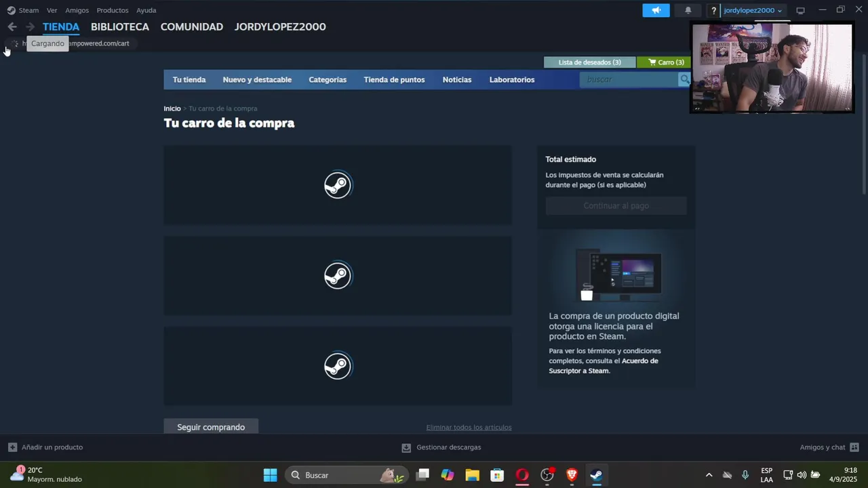This screenshot has width=868, height=488.
Task: Open the friends list icon beside Amigos y chat
Action: 854,447
